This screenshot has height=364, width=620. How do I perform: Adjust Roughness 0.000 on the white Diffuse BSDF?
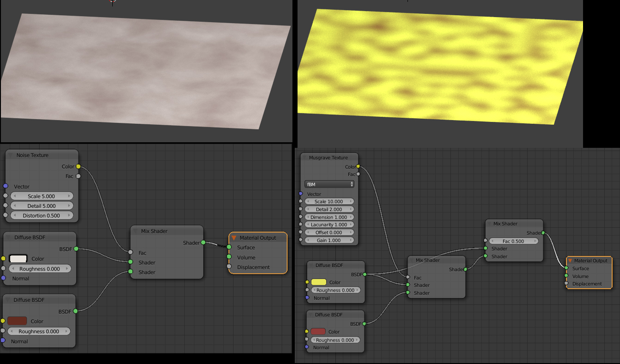coord(40,269)
